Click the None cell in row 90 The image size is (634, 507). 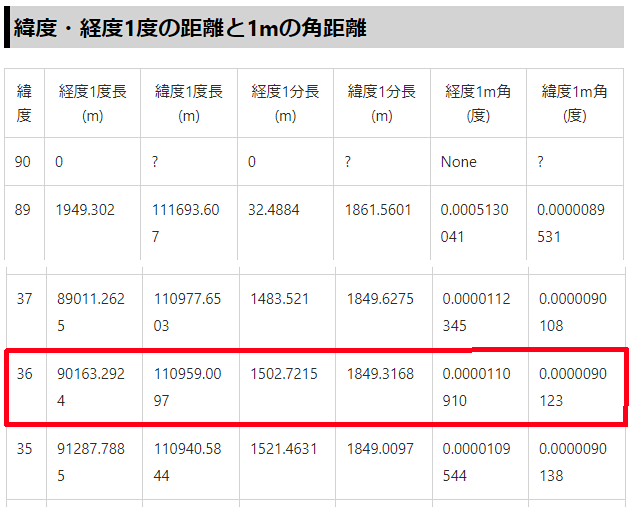pos(459,162)
